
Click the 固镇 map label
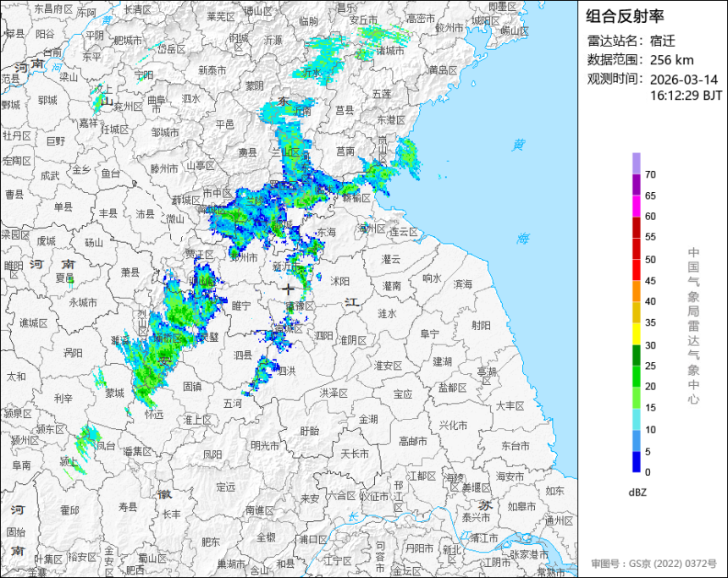pos(192,386)
